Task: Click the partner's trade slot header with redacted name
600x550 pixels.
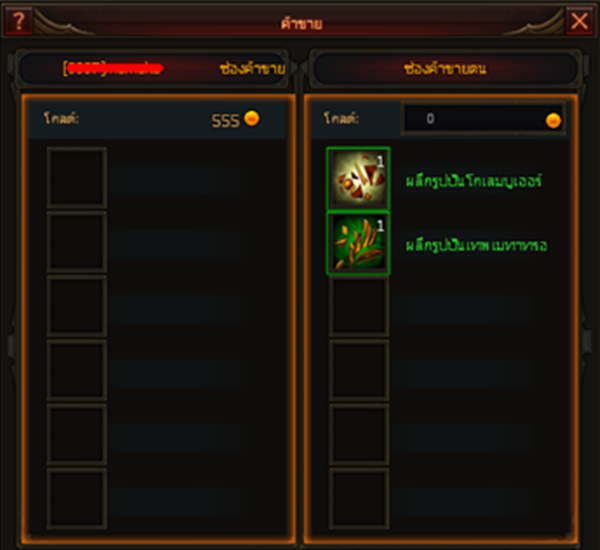Action: 152,69
